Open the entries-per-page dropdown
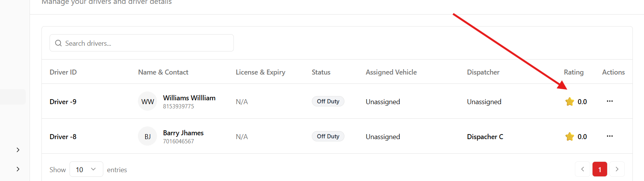This screenshot has height=181, width=644. point(86,169)
